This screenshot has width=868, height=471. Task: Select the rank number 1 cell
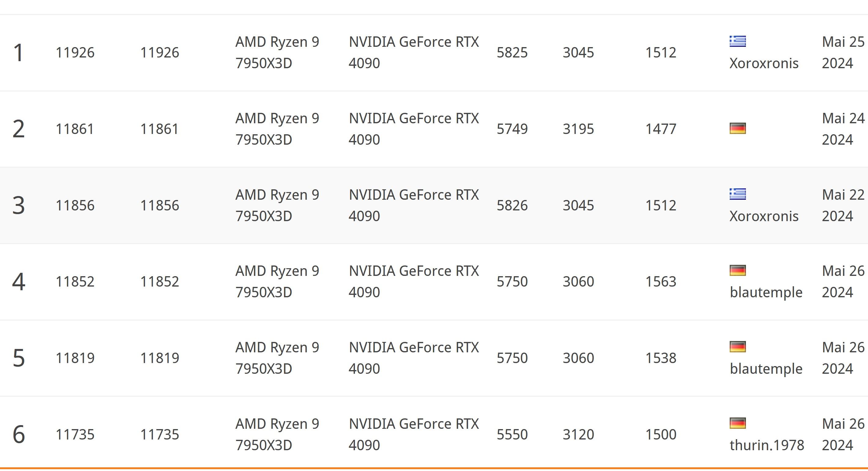[x=18, y=53]
